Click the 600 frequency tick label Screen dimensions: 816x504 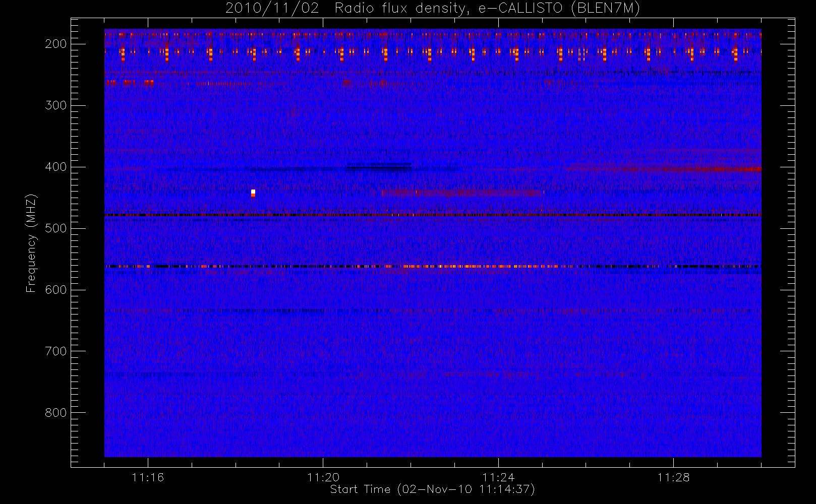tap(56, 290)
